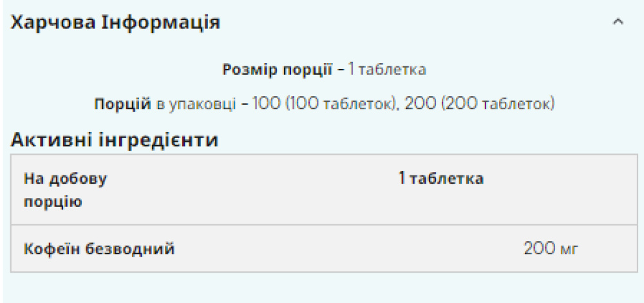Click the Харчова Інформація heading
Screen dimensions: 644x303
(117, 23)
